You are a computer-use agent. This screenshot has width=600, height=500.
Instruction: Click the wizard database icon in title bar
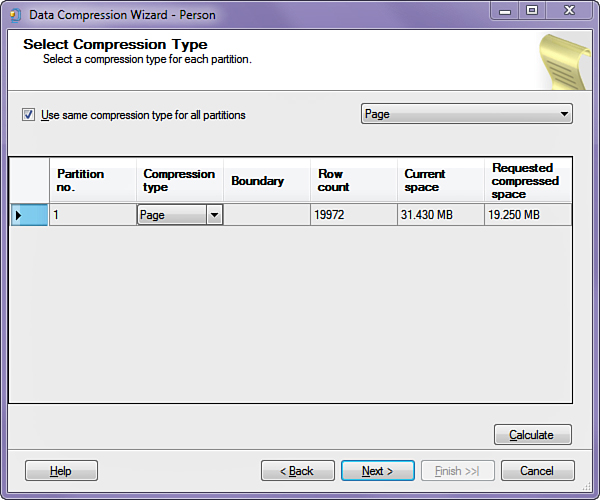click(x=15, y=14)
